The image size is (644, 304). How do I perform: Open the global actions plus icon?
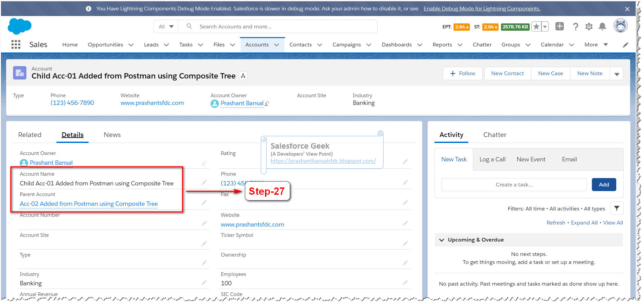point(559,26)
